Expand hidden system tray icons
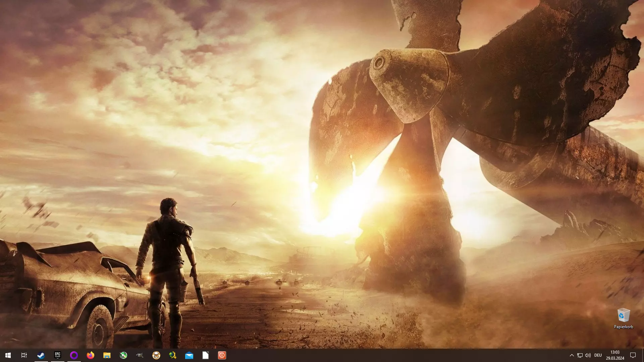Screen dimensions: 644x362 (x=572, y=355)
